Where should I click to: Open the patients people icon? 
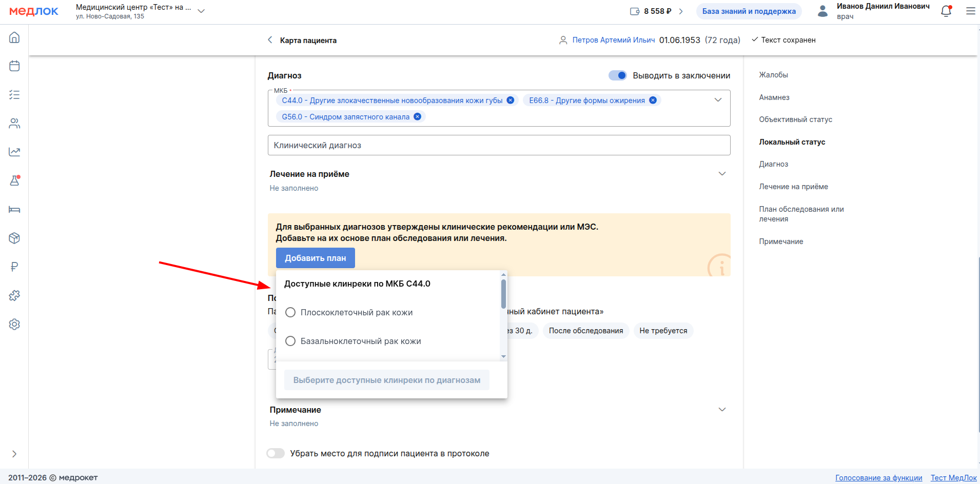[14, 124]
